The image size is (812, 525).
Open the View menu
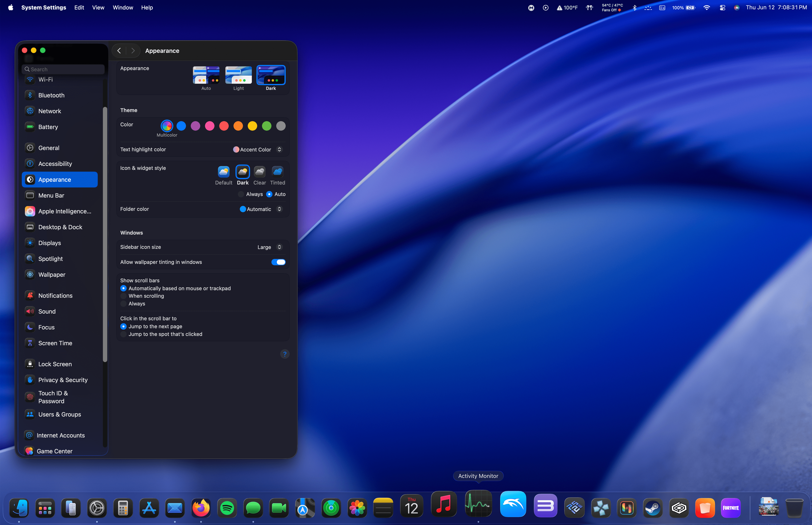click(98, 8)
